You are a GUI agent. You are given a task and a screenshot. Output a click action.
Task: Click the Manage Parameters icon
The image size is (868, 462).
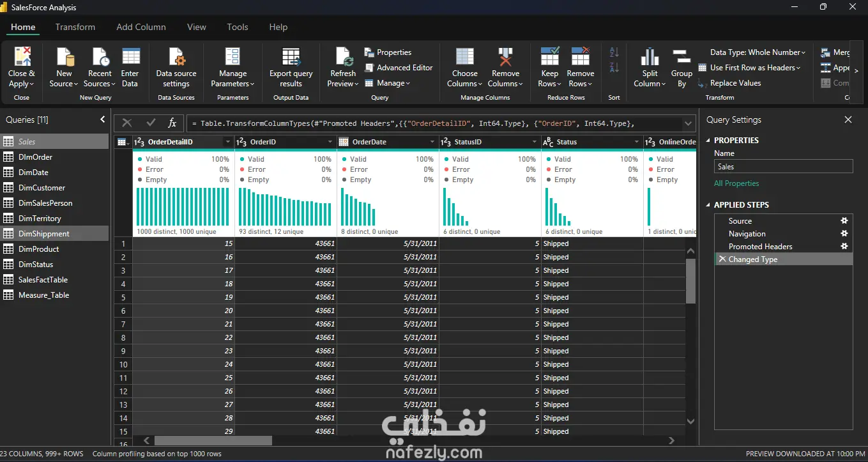[232, 57]
